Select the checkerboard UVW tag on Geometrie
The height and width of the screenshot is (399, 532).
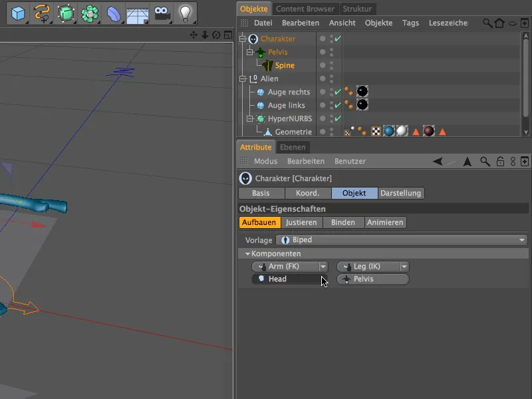[x=376, y=131]
